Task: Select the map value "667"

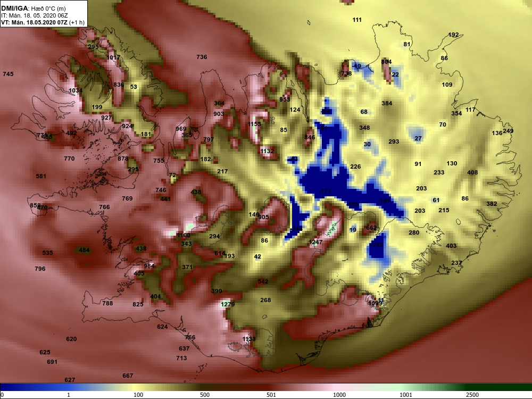Action: (128, 375)
